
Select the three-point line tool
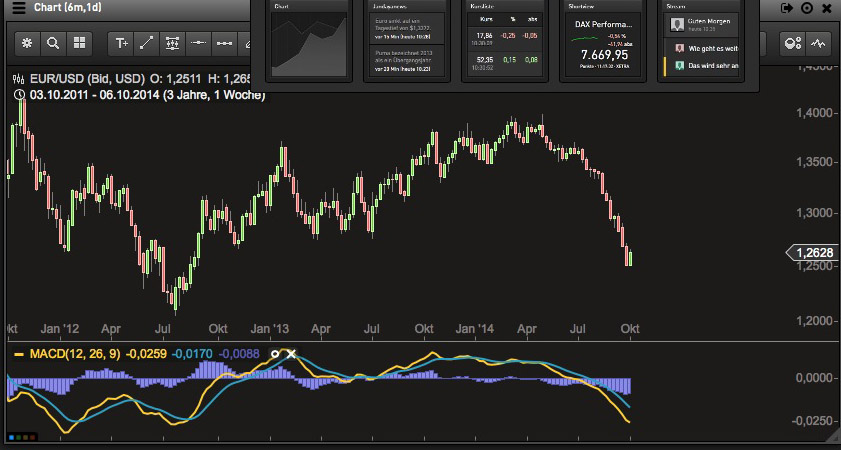224,44
